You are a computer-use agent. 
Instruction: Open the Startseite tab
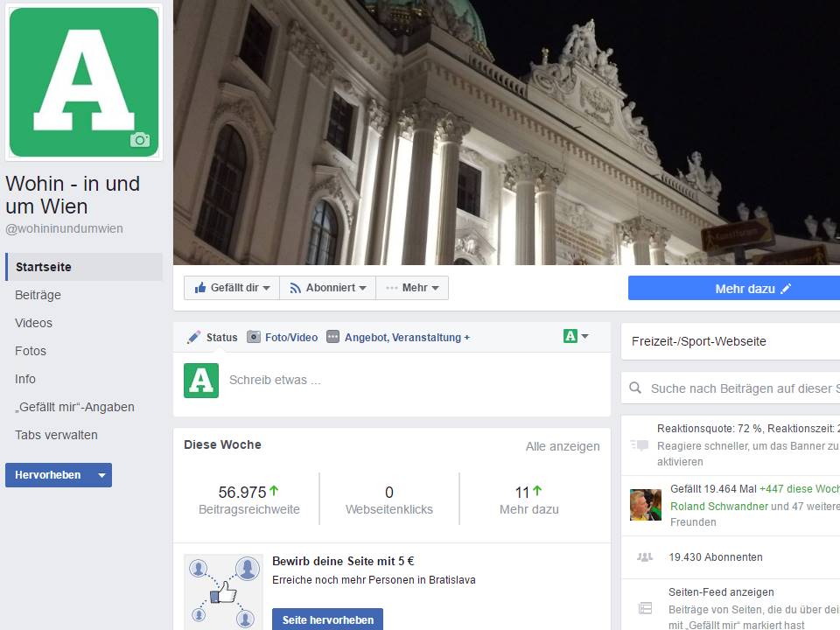[x=84, y=267]
